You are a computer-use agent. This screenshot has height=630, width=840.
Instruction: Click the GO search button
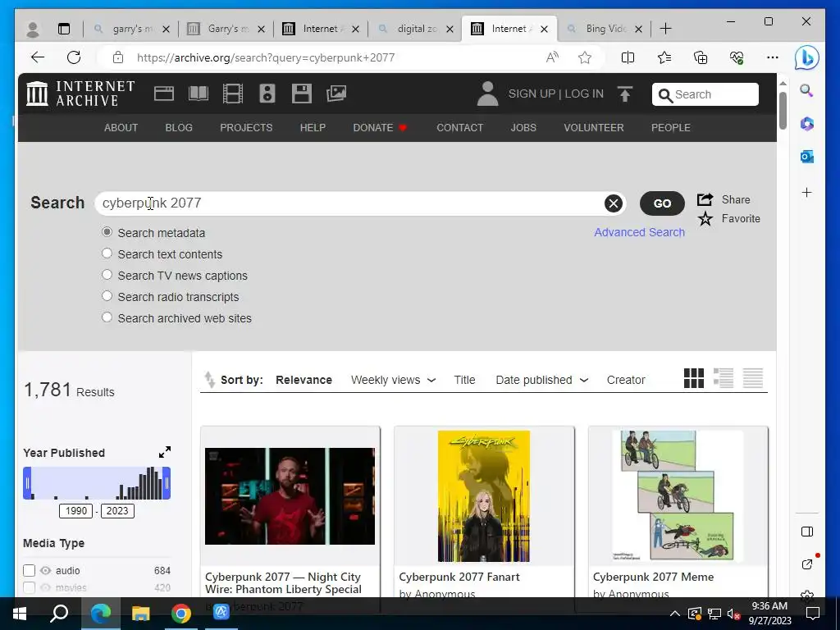[x=662, y=203]
